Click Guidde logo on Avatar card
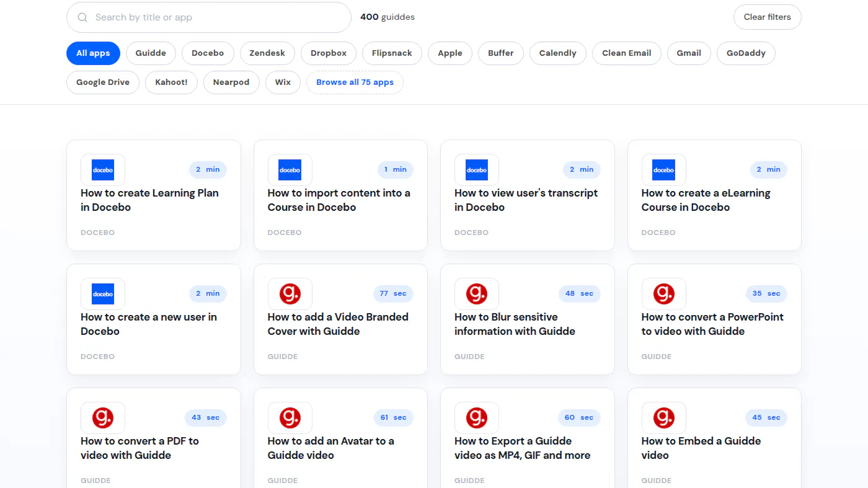The image size is (868, 488). 290,418
